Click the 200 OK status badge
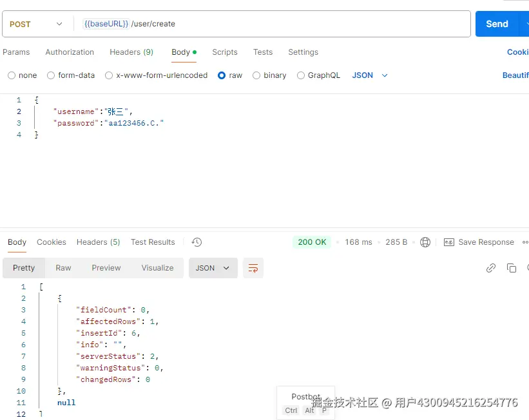Image resolution: width=529 pixels, height=420 pixels. (x=312, y=242)
